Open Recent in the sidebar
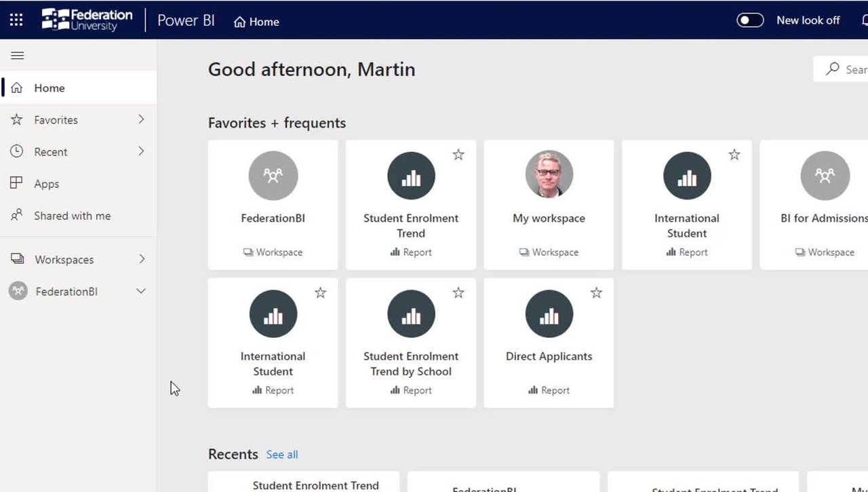 click(x=79, y=152)
